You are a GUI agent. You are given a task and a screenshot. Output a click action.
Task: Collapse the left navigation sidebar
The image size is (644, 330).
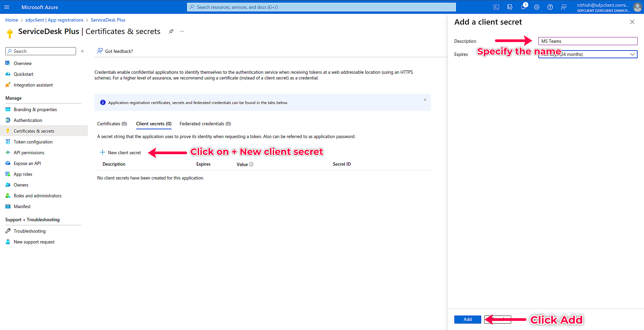pyautogui.click(x=82, y=51)
